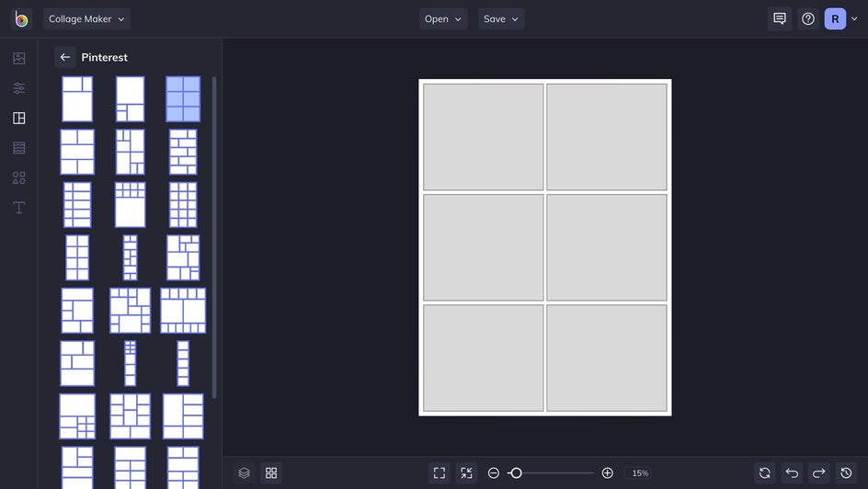Select the highlighted six-cell grid layout thumbnail
This screenshot has height=489, width=868.
(x=183, y=99)
